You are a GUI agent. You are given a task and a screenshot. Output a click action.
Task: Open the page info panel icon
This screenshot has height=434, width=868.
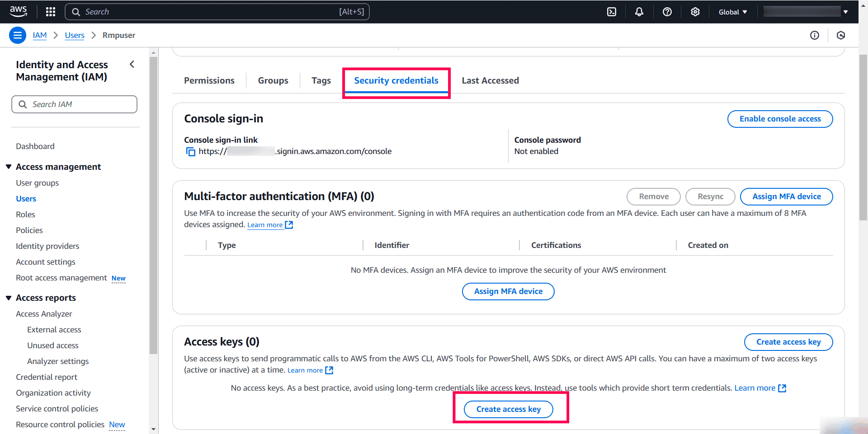[815, 35]
